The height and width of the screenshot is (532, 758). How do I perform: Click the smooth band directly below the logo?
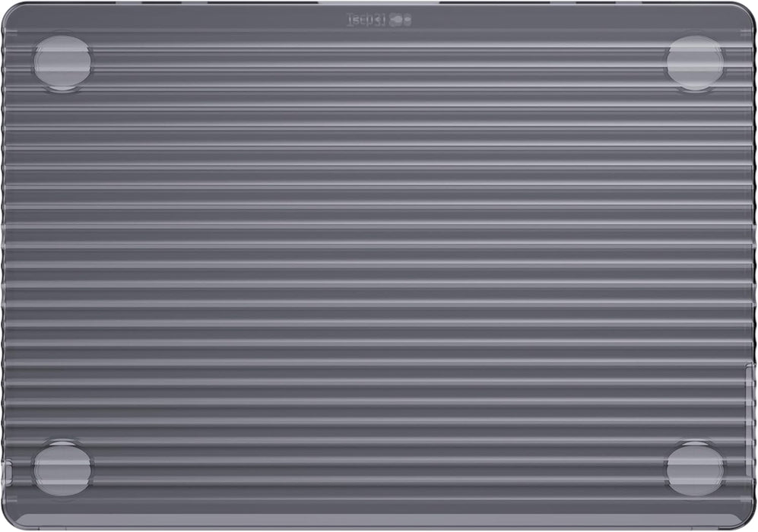point(379,35)
